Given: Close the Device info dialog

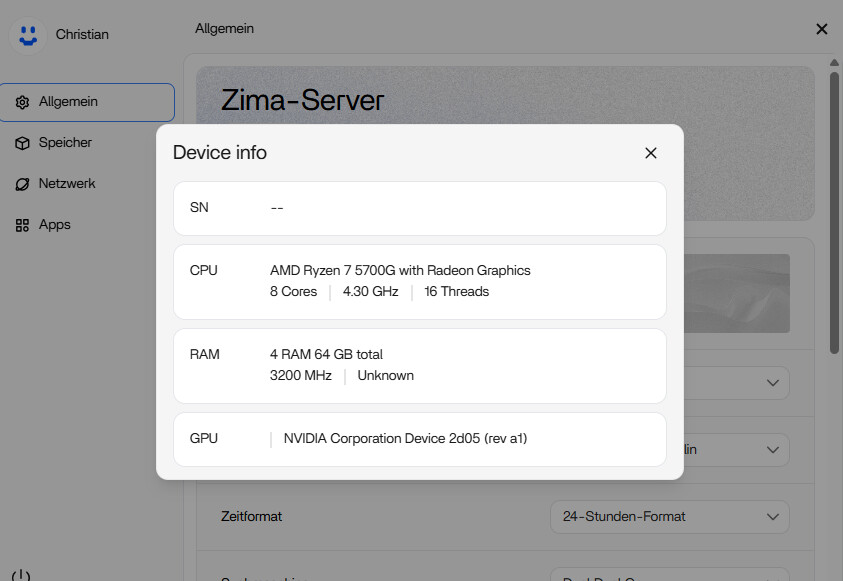Looking at the screenshot, I should [x=651, y=153].
